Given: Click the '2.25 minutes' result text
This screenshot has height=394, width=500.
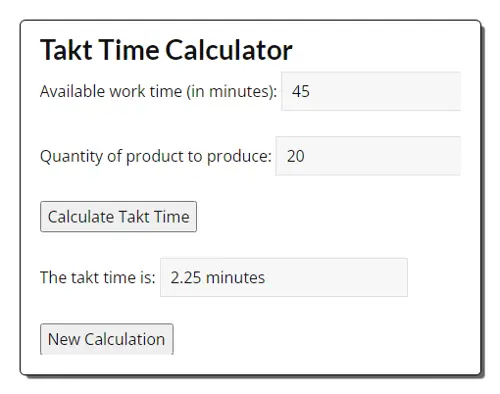Looking at the screenshot, I should point(218,277).
